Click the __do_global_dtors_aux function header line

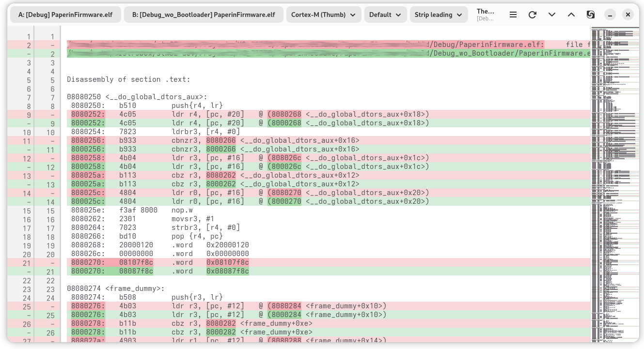click(137, 97)
